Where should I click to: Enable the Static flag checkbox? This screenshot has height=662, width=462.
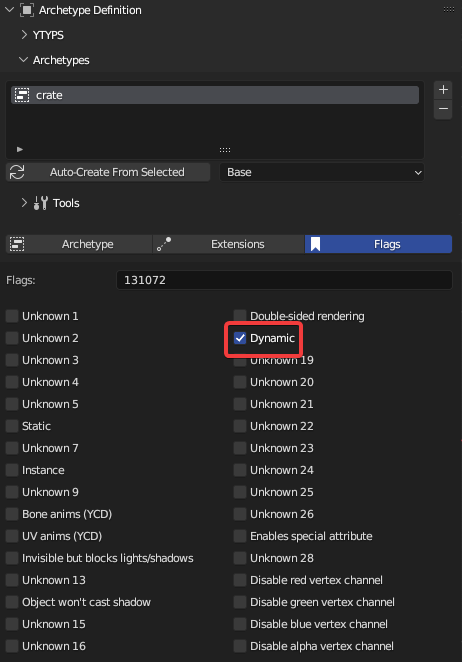(x=12, y=426)
